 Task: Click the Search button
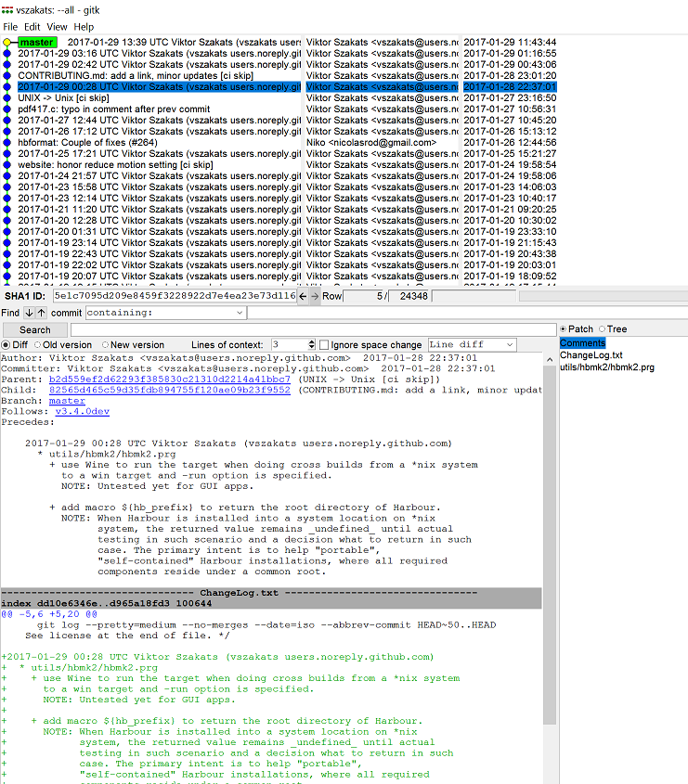(35, 330)
